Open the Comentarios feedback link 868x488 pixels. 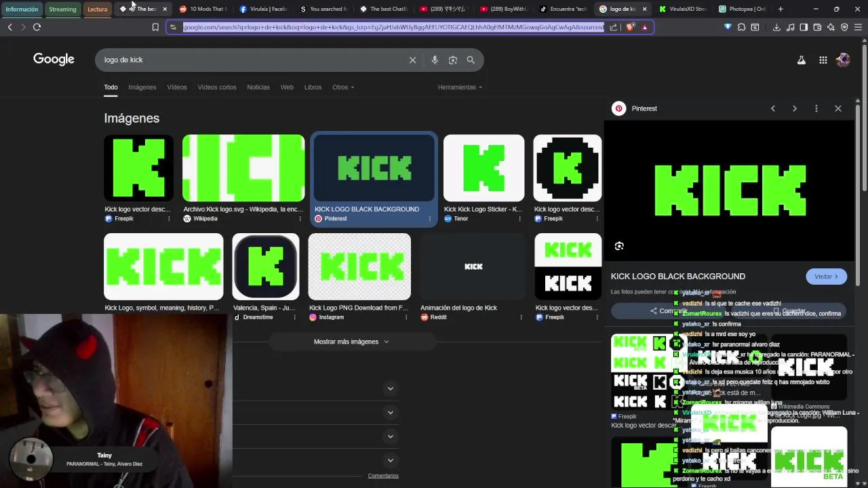383,476
